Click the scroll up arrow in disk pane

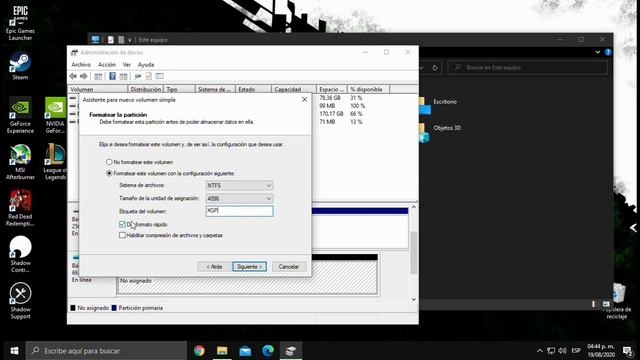click(x=413, y=207)
